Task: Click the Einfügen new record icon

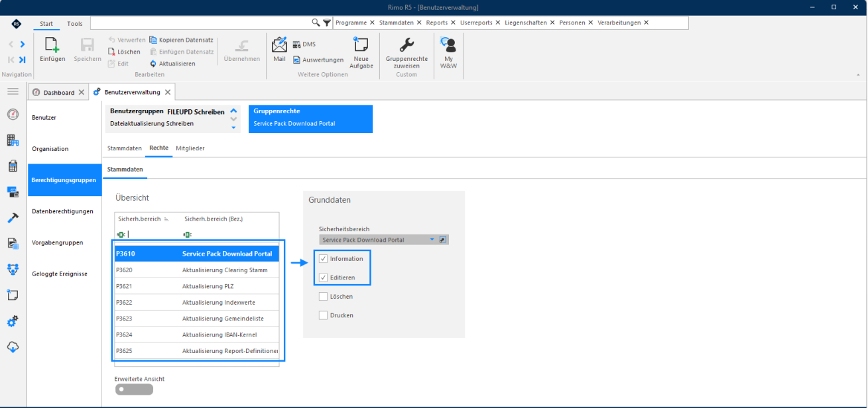Action: pos(52,45)
